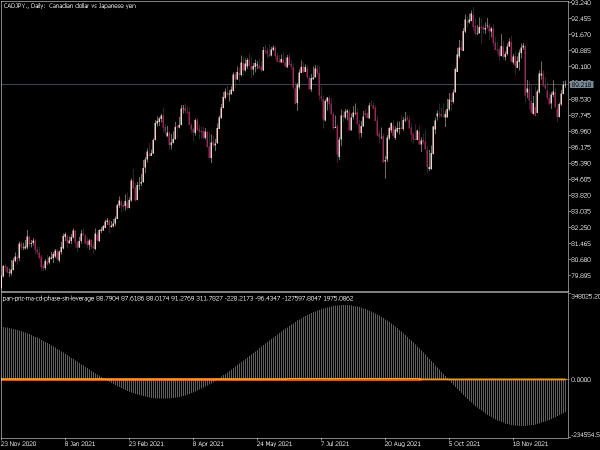Select the 86.175 price level label
Screen dimensions: 600x450
click(581, 147)
